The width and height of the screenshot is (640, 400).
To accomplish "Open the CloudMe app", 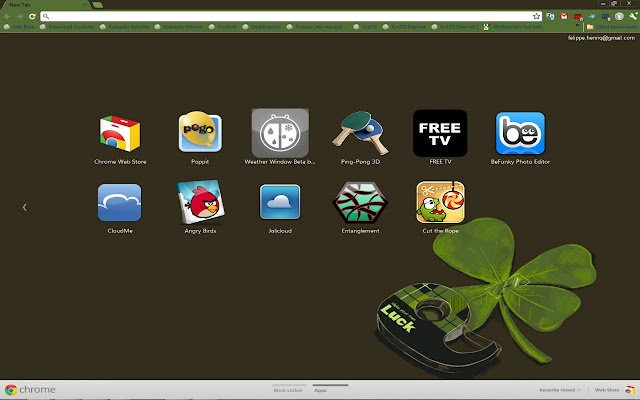I will 120,202.
